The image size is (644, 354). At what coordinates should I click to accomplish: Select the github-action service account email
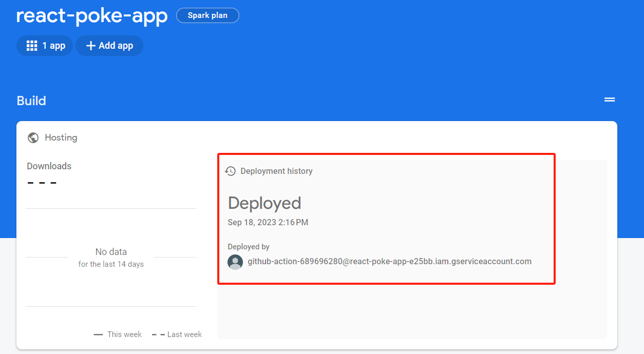point(390,261)
